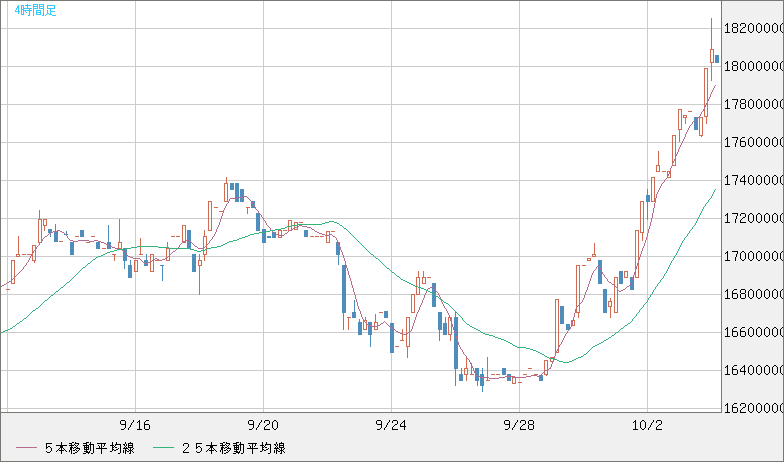Image resolution: width=784 pixels, height=462 pixels.
Task: Click the 17600000 price axis label
Action: click(x=754, y=143)
